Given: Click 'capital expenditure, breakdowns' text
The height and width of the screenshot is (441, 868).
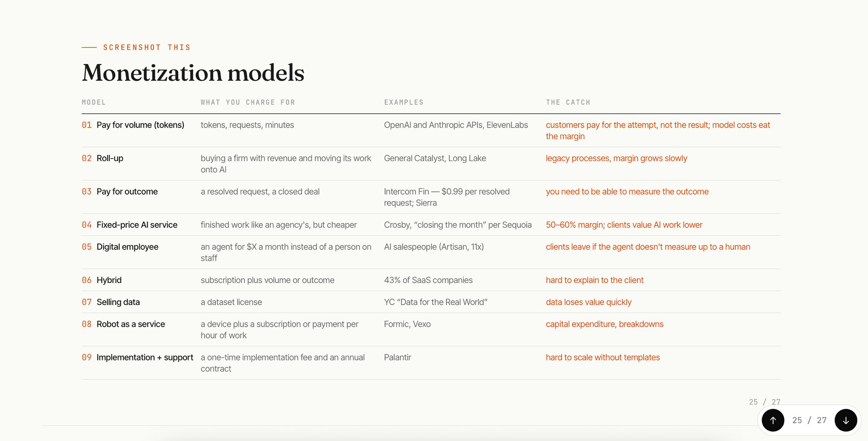Looking at the screenshot, I should (605, 324).
